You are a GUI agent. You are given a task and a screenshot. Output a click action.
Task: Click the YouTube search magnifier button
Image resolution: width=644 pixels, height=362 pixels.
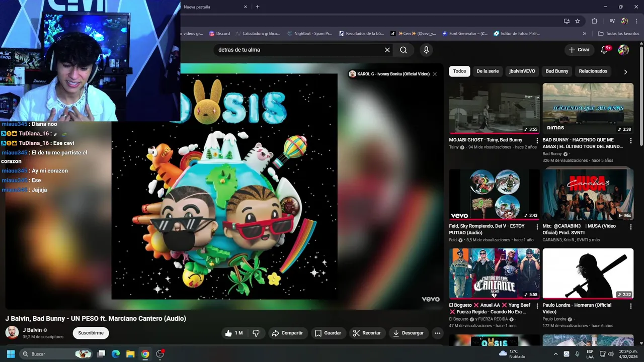404,50
